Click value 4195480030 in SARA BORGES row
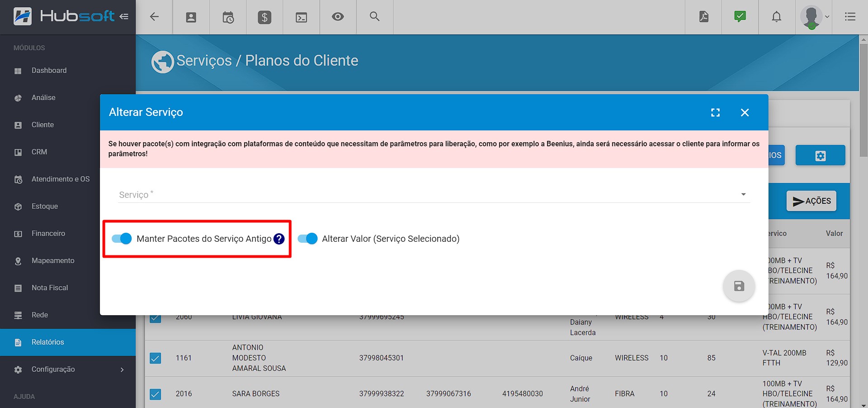 point(522,394)
